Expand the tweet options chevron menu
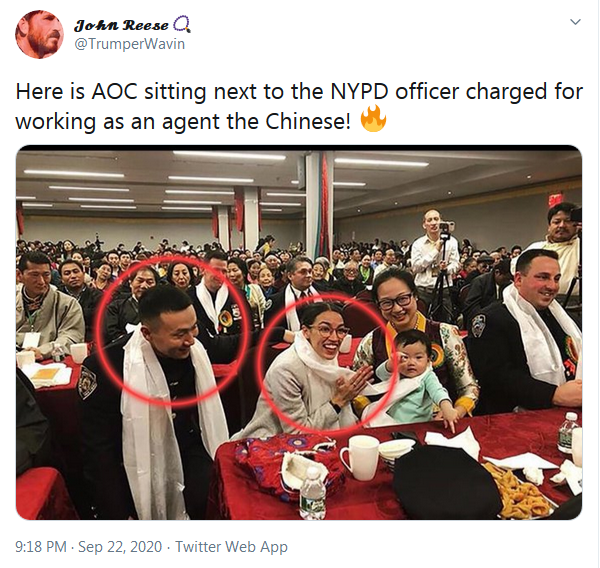600x568 pixels. click(x=575, y=22)
